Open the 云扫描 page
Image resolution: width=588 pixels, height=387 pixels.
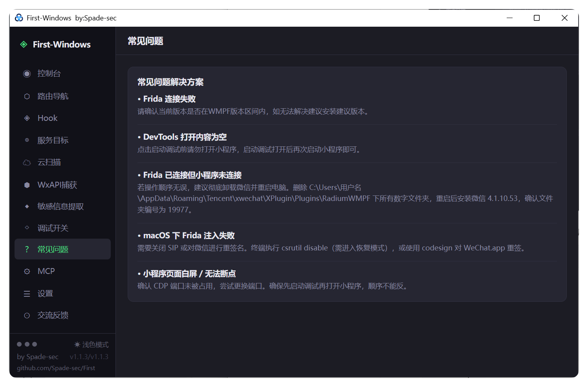point(62,162)
